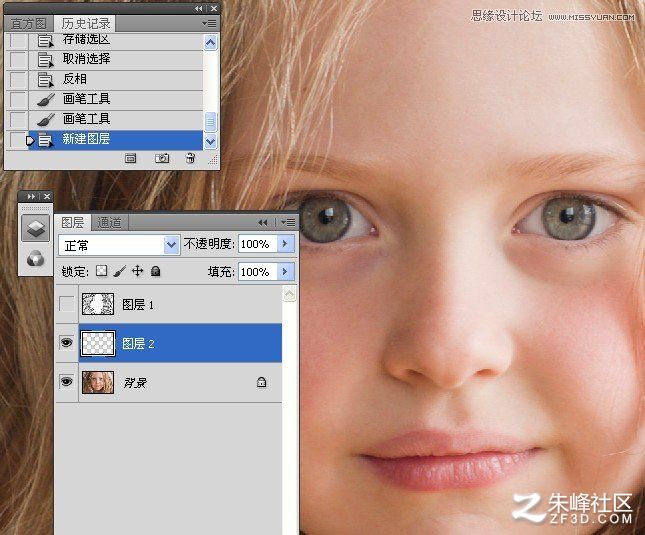Click the document icon beside 反相 state

click(45, 80)
